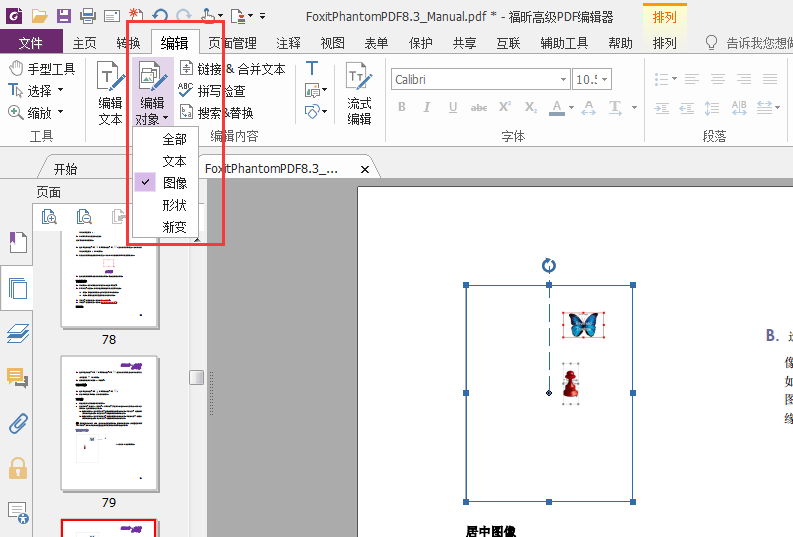Activate the Edit Text (编辑文本) tool
The image size is (793, 537).
tap(111, 93)
